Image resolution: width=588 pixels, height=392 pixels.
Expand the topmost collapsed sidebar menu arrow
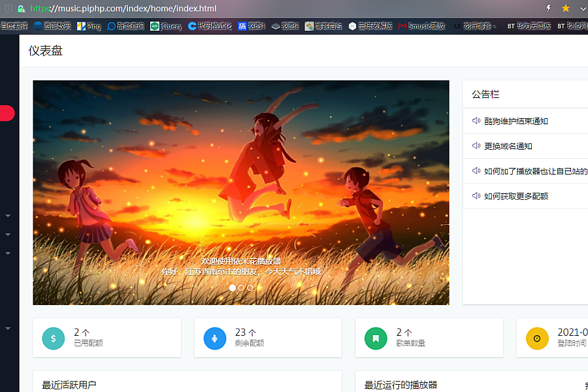8,215
